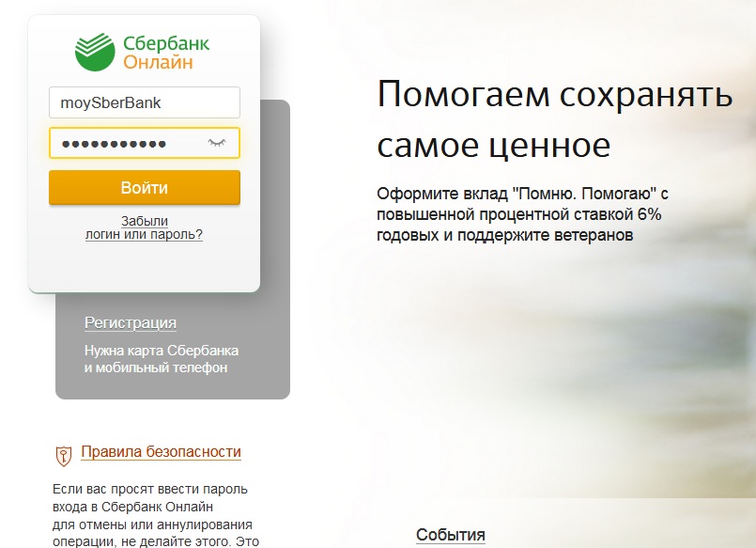Click the Помогаем сохранять самое ценное headline
Image resolution: width=756 pixels, height=548 pixels.
click(x=555, y=119)
